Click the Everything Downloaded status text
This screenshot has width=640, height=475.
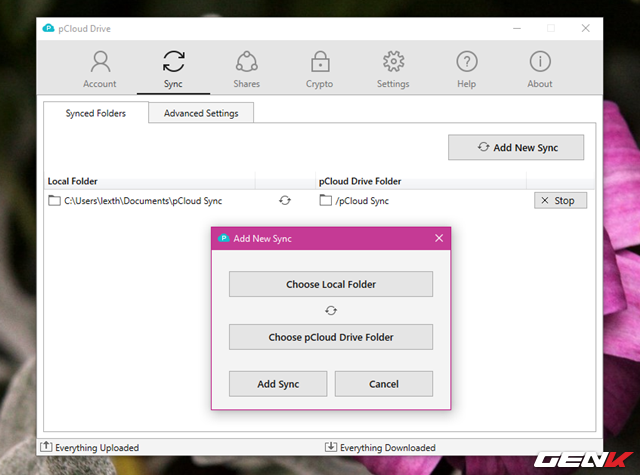tap(388, 448)
